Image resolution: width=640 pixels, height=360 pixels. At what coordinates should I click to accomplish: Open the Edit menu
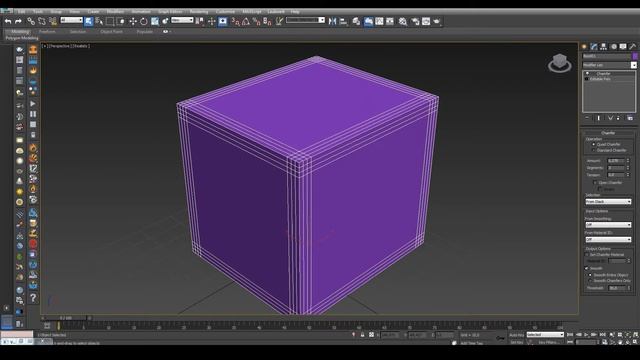pyautogui.click(x=21, y=12)
